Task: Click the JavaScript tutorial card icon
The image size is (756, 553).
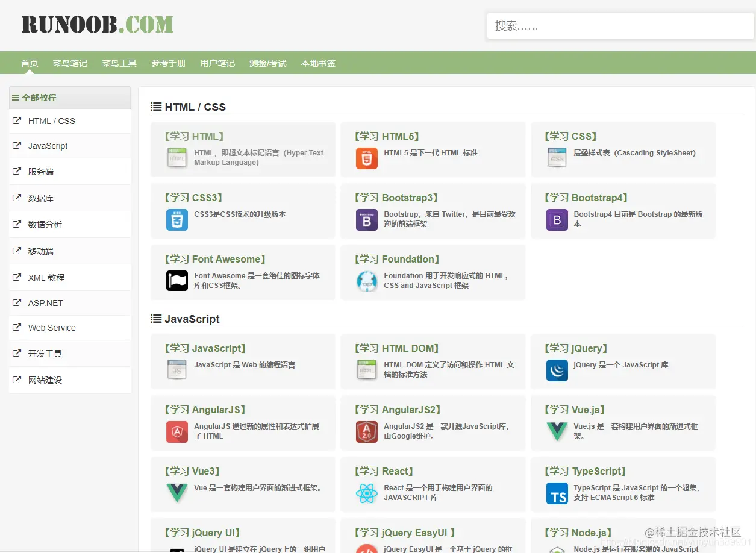Action: point(177,370)
